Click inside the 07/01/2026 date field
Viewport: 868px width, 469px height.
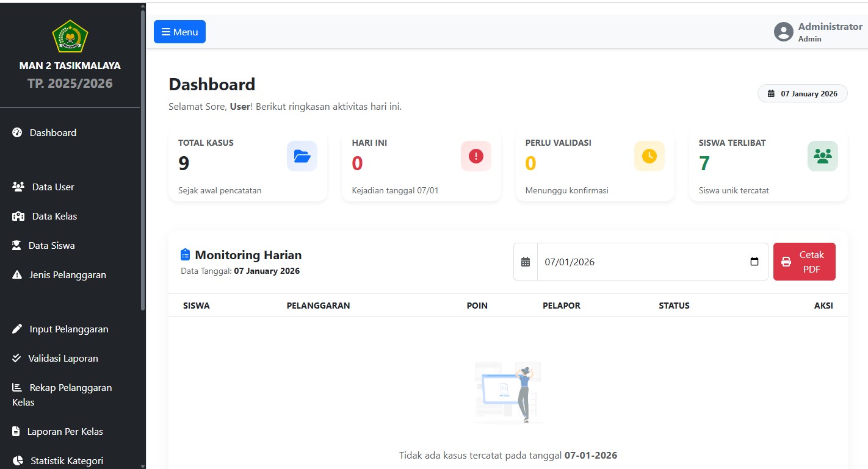tap(610, 261)
